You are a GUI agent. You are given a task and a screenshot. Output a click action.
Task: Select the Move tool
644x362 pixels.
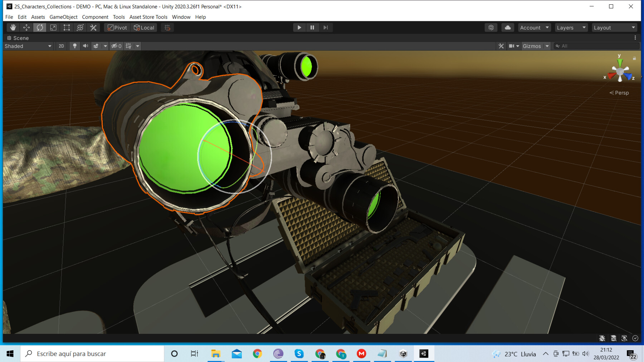pos(26,28)
